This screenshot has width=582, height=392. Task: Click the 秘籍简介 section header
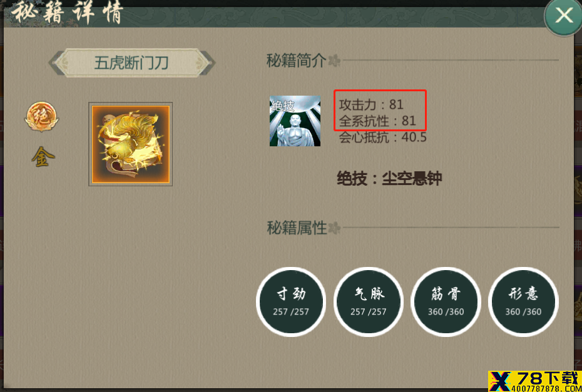pos(296,61)
